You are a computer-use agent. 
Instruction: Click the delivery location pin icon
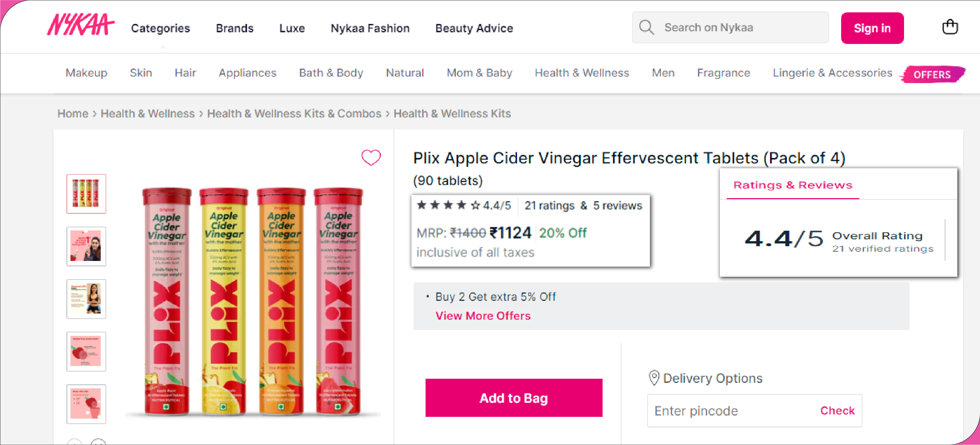pyautogui.click(x=654, y=378)
